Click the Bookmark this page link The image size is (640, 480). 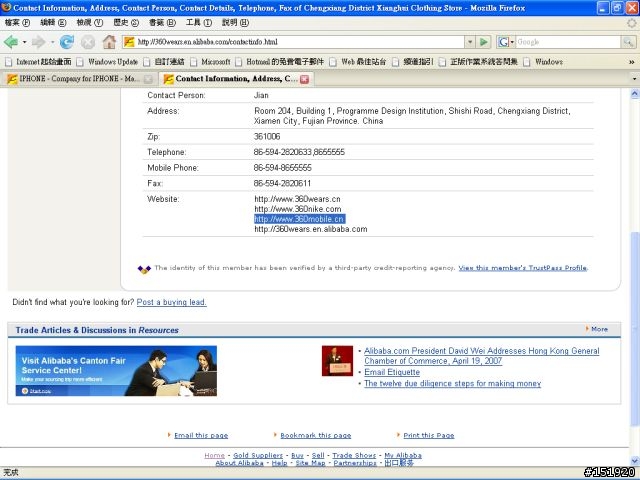click(316, 436)
